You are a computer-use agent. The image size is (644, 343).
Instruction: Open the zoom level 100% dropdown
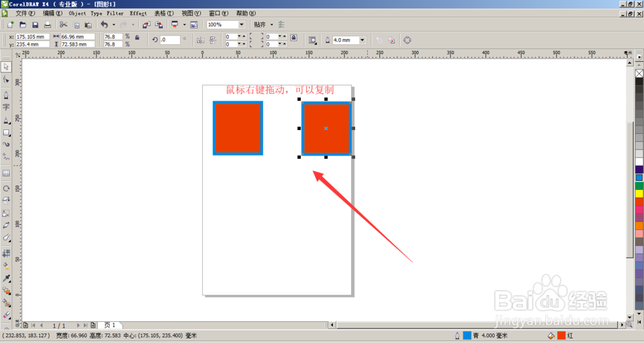click(x=241, y=24)
